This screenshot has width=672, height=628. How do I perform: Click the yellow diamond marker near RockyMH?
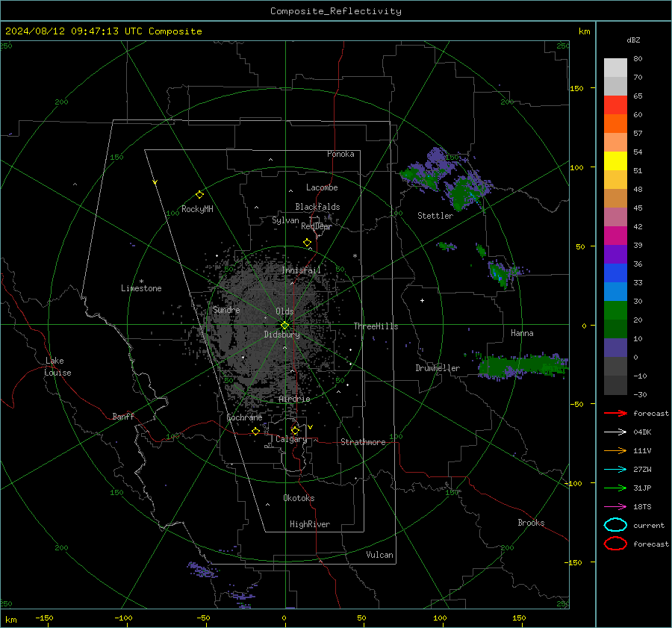click(199, 195)
